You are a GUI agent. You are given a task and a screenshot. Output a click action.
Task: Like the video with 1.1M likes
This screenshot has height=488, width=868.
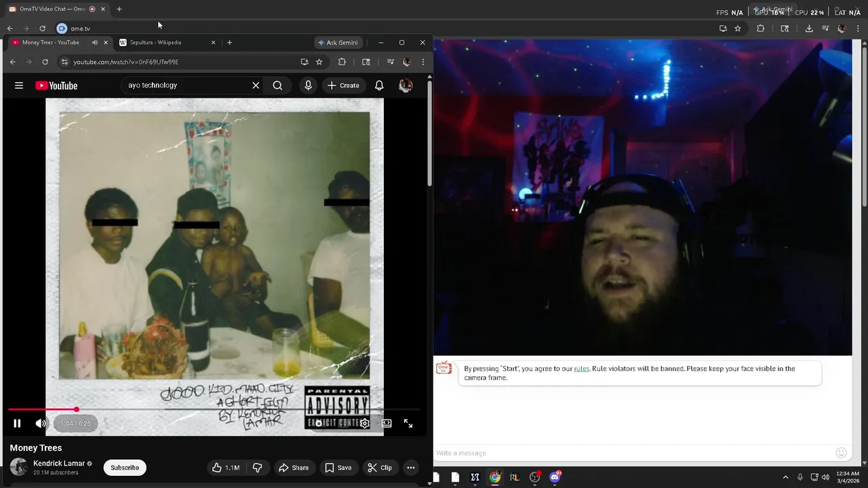226,468
